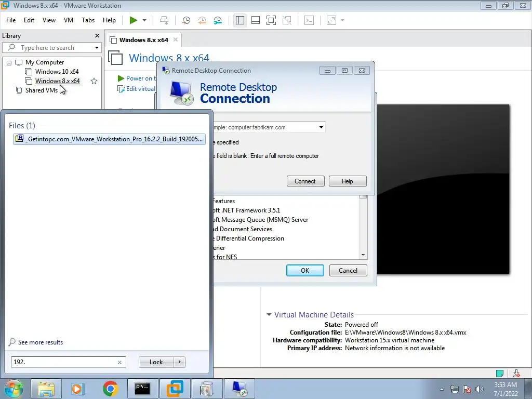Open File Explorer from the taskbar
The image size is (532, 399).
[x=46, y=389]
